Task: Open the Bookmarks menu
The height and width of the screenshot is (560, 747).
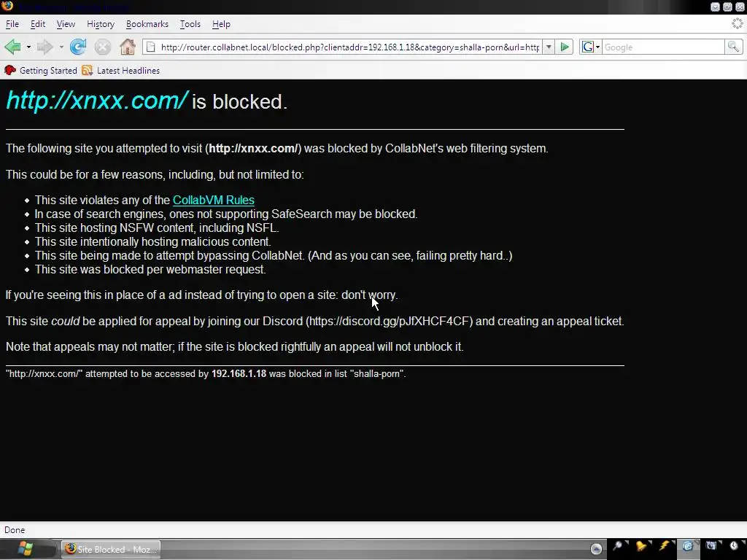Action: pos(147,24)
